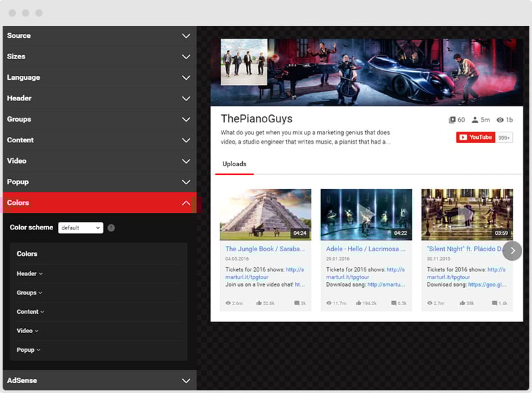Click Silent Night ft. Plácido title link
The width and height of the screenshot is (532, 393).
tap(466, 249)
